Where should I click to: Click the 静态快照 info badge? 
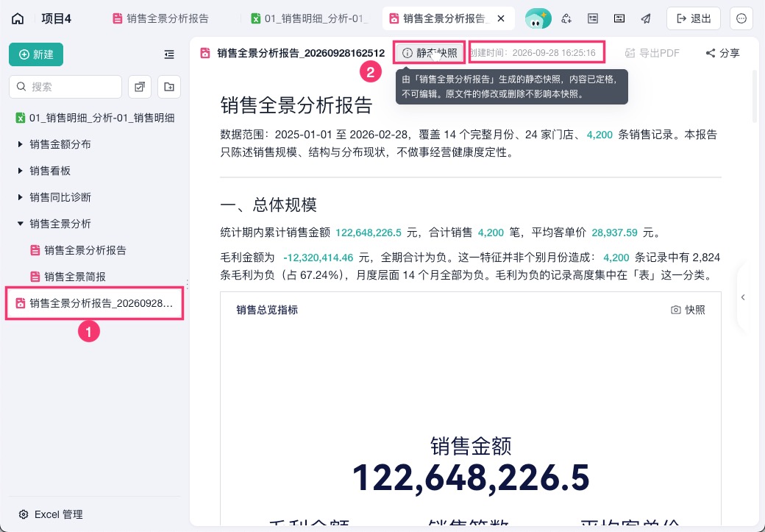tap(430, 53)
